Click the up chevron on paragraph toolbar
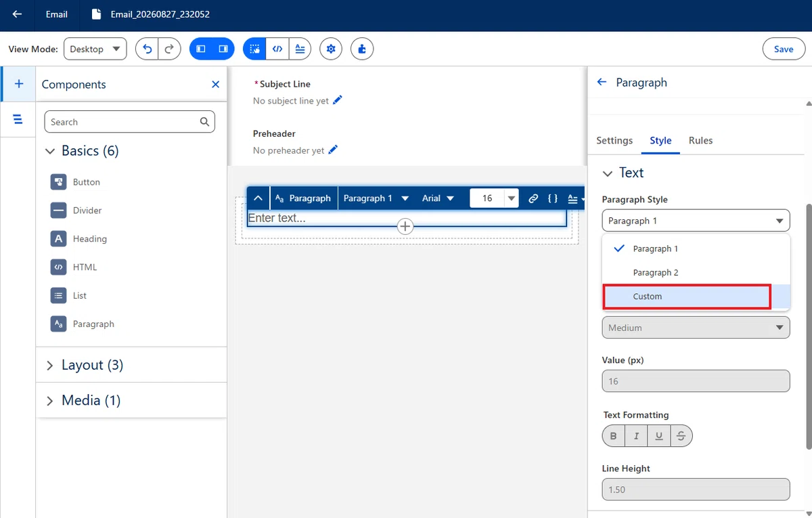The width and height of the screenshot is (812, 518). tap(258, 198)
